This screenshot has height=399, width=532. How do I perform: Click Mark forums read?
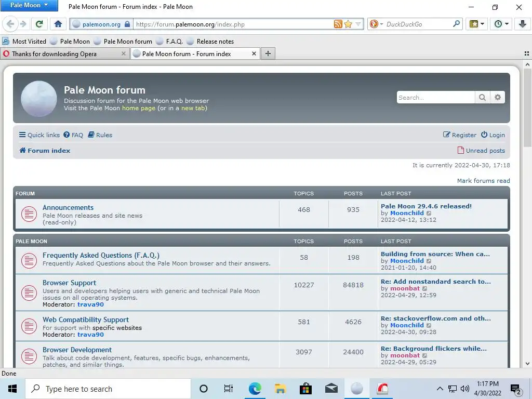tap(483, 180)
